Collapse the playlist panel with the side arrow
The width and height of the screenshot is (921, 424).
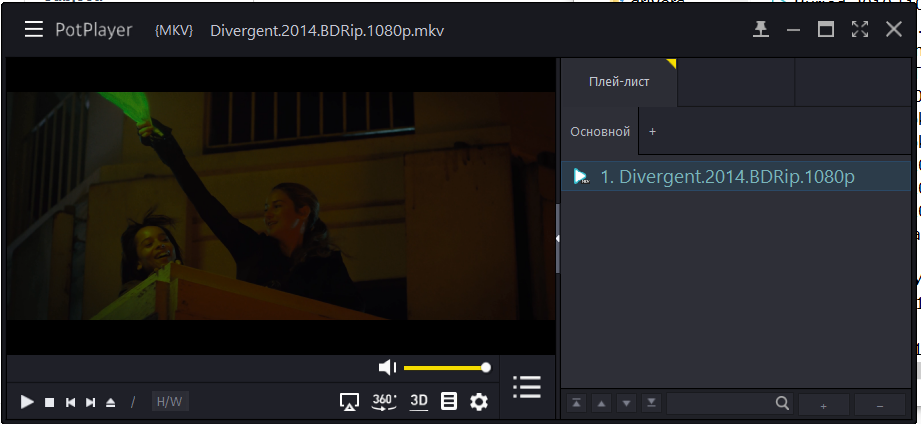pos(557,238)
